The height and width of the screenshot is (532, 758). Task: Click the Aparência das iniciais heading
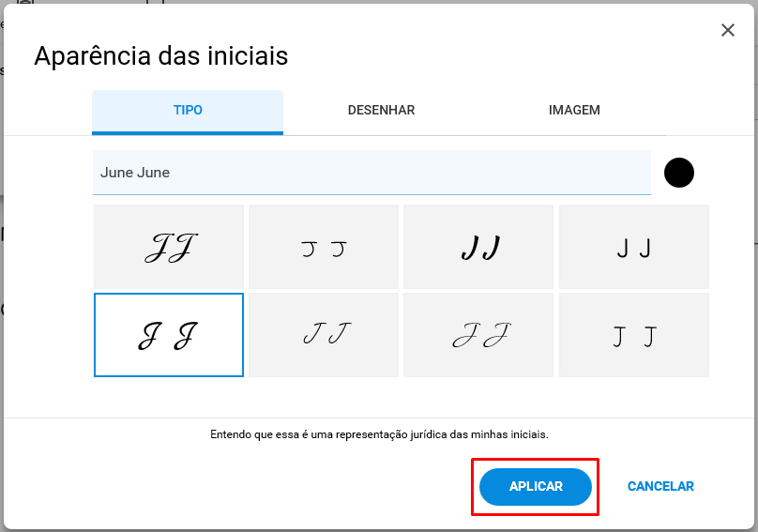(161, 56)
